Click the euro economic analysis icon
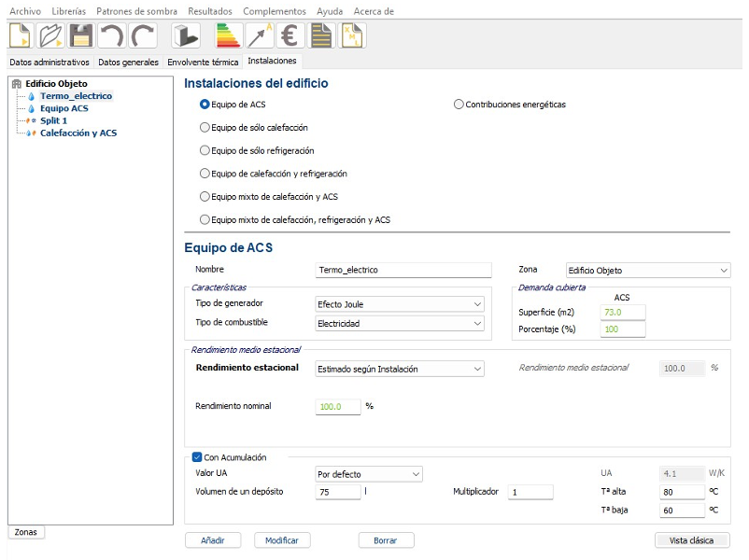 click(290, 35)
